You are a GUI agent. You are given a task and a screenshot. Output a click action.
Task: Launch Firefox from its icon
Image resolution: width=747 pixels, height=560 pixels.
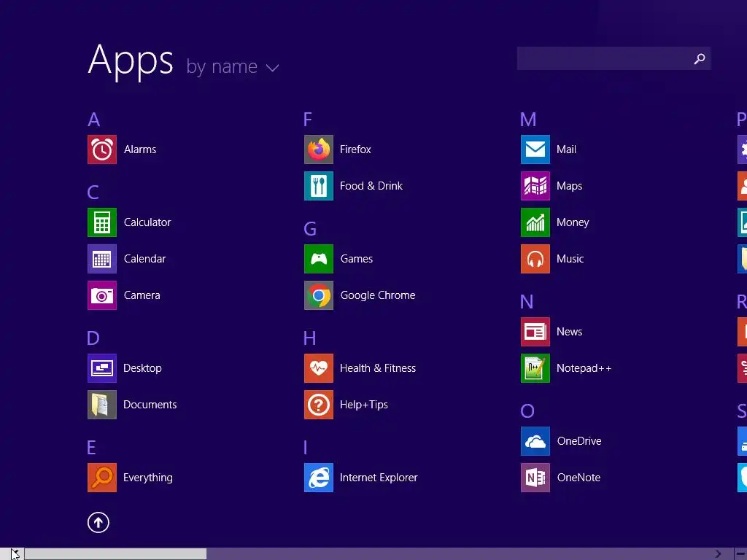click(x=319, y=149)
